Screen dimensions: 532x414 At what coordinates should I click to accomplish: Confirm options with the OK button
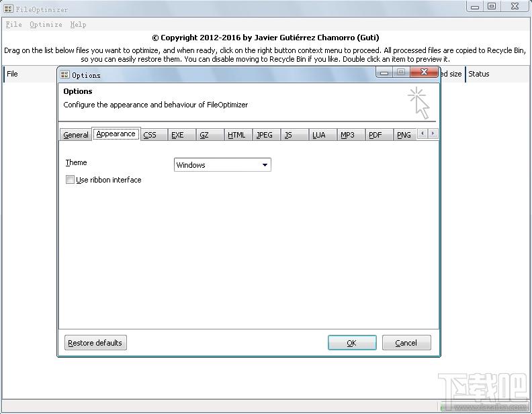pyautogui.click(x=352, y=343)
